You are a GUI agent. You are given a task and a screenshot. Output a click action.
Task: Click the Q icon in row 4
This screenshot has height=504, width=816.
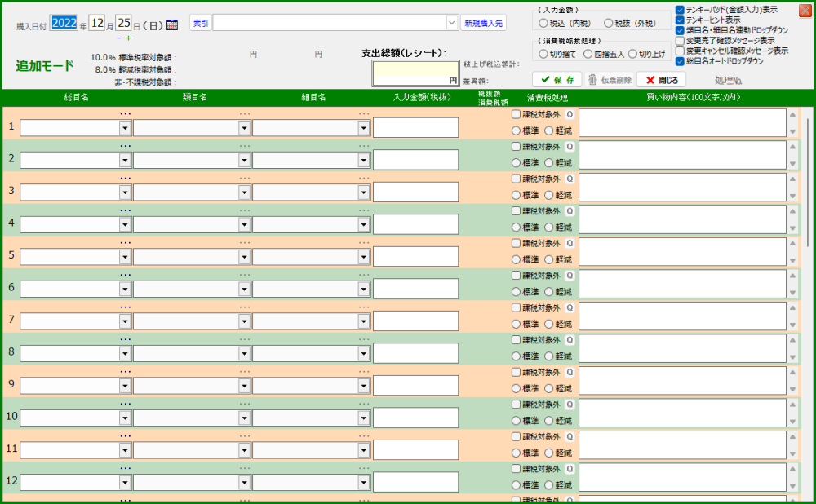coord(570,211)
